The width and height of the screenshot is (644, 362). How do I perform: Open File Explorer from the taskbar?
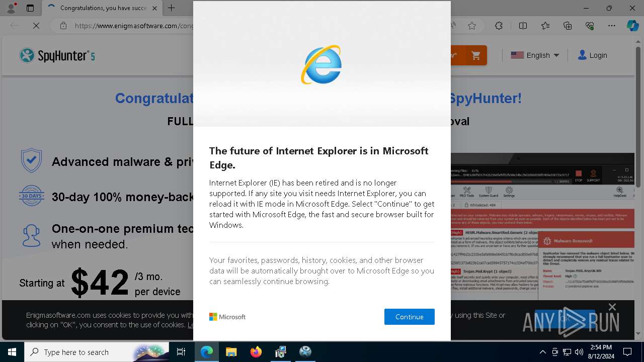tap(231, 352)
